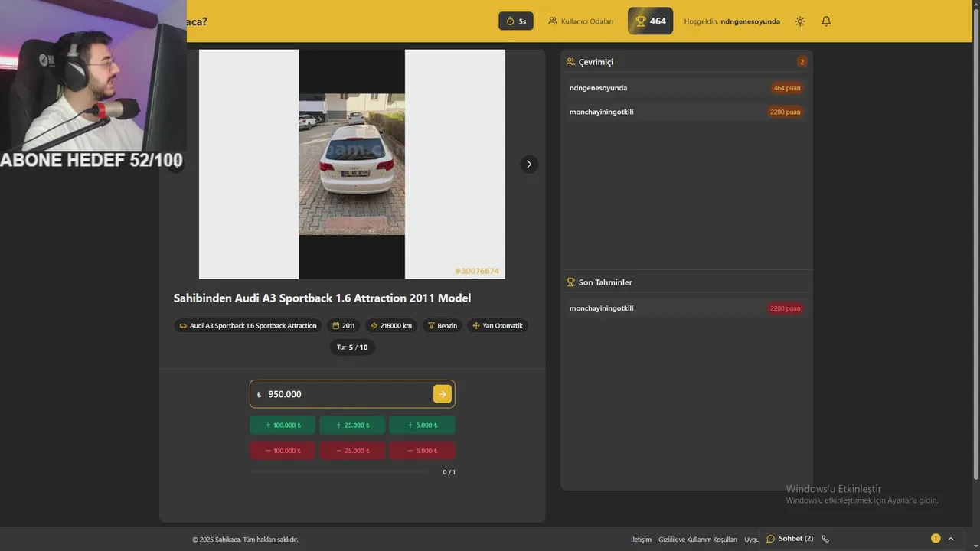
Task: Add 25.000 ₺ to the guess
Action: (x=352, y=425)
